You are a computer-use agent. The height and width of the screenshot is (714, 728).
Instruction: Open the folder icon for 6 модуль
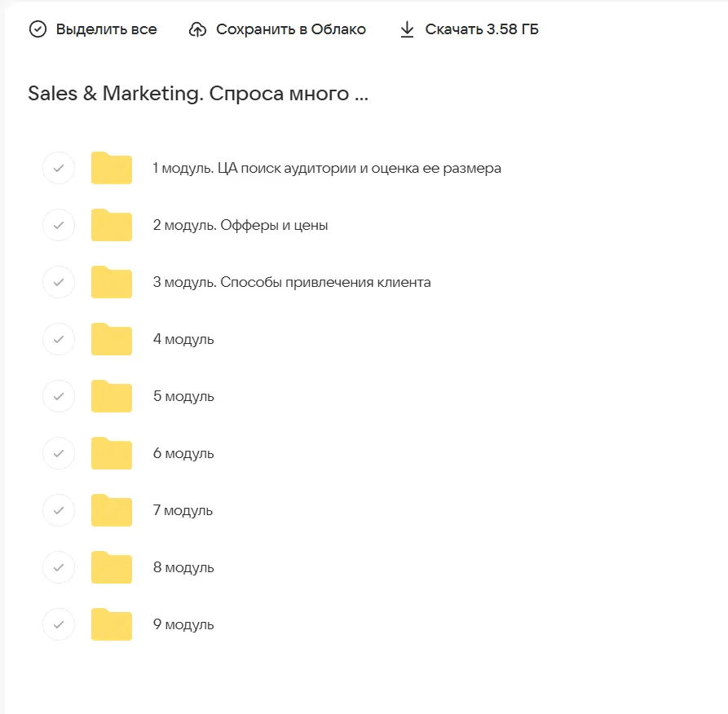112,453
